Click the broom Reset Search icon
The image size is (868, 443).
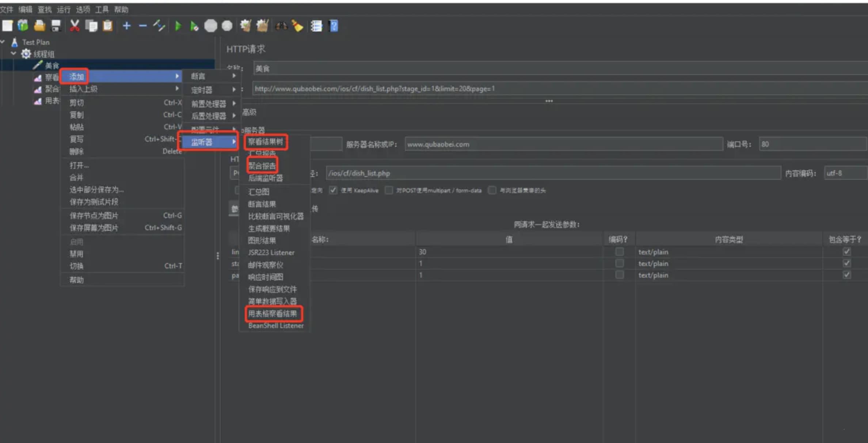(x=298, y=26)
